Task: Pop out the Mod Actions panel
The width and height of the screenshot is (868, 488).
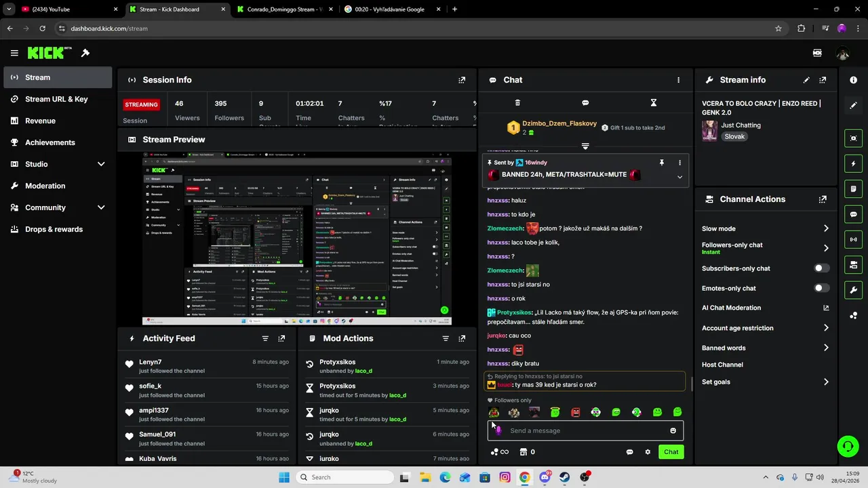Action: pyautogui.click(x=462, y=338)
